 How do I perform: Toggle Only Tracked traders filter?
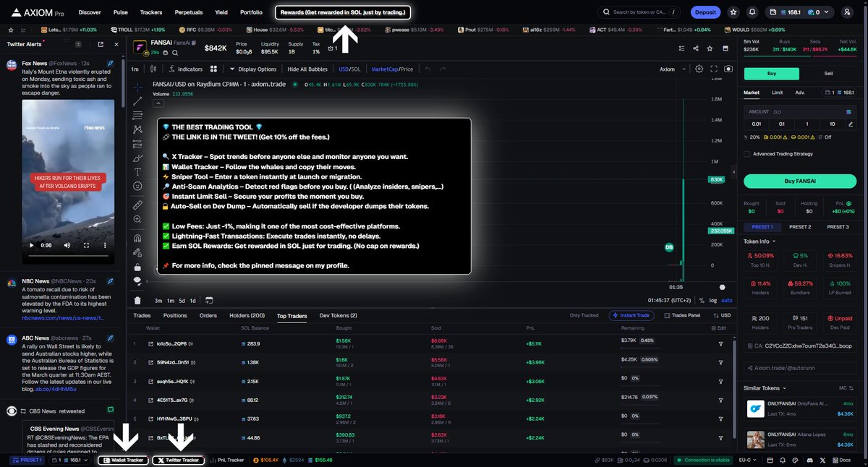point(584,315)
